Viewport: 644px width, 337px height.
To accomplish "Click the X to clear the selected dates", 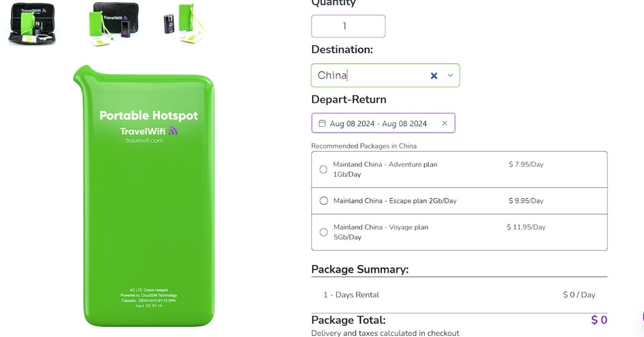I will point(444,123).
